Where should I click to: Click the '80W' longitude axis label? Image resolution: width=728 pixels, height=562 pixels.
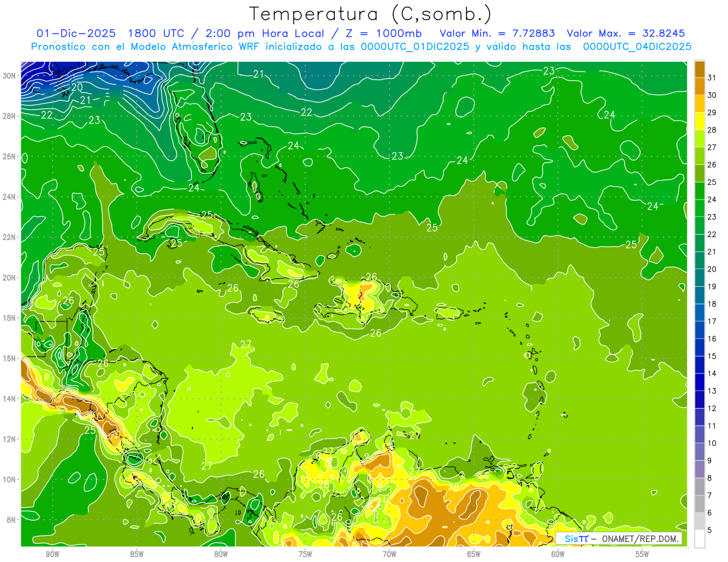tap(221, 555)
